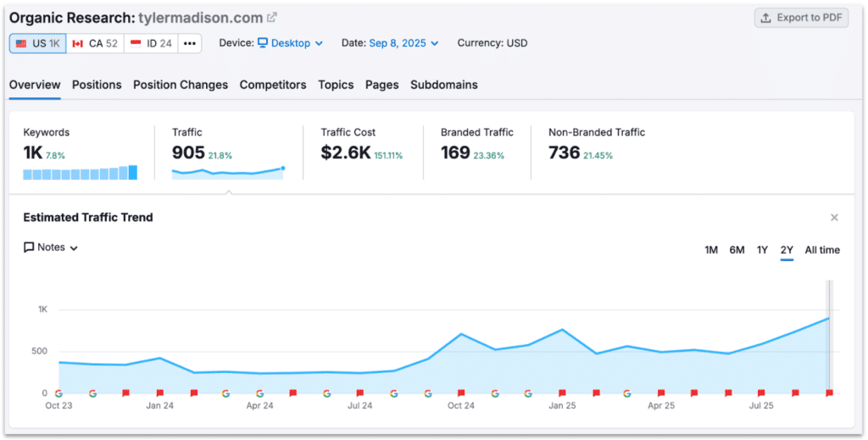Go to the Positions tab
The width and height of the screenshot is (868, 440).
click(x=97, y=85)
